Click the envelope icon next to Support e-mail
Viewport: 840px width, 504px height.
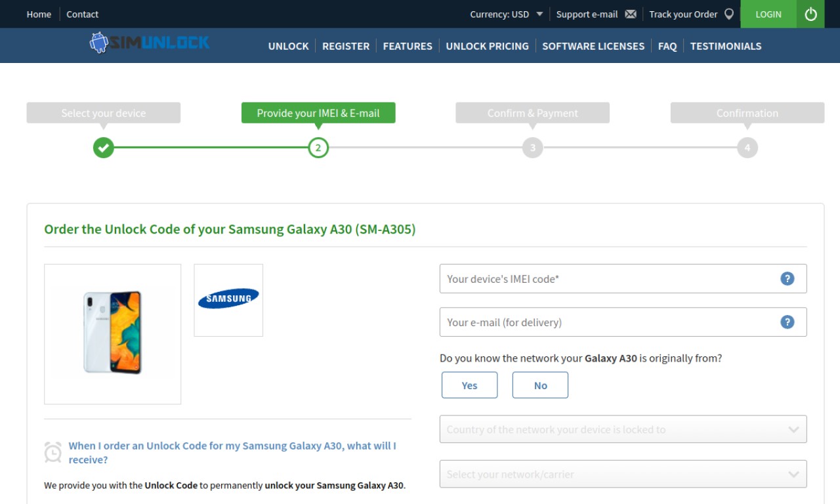(631, 14)
